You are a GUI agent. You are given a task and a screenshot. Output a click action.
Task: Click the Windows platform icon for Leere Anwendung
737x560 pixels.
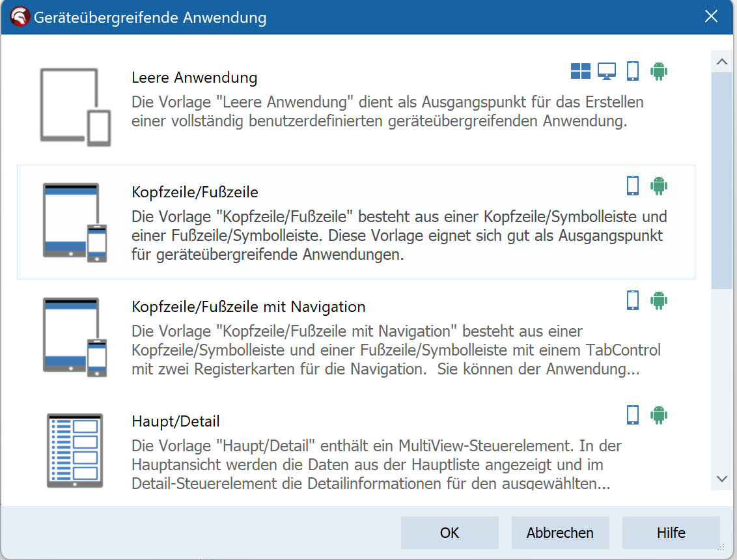[x=580, y=71]
